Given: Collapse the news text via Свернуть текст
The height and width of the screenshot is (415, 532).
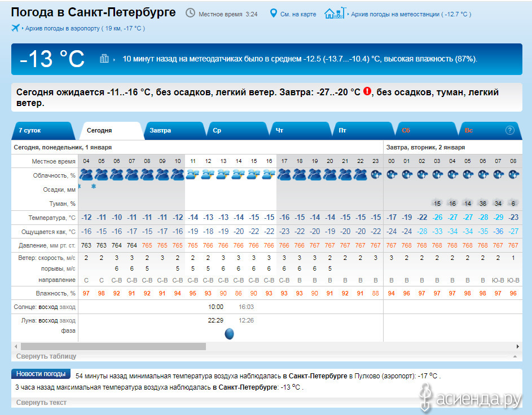Looking at the screenshot, I should pos(41,403).
